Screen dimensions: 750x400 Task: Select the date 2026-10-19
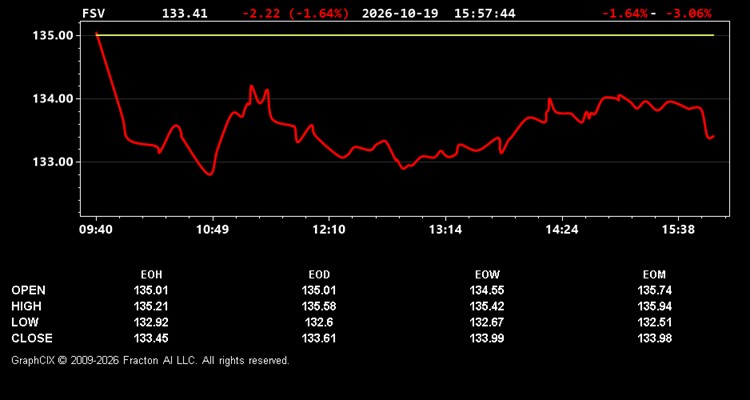pos(400,13)
